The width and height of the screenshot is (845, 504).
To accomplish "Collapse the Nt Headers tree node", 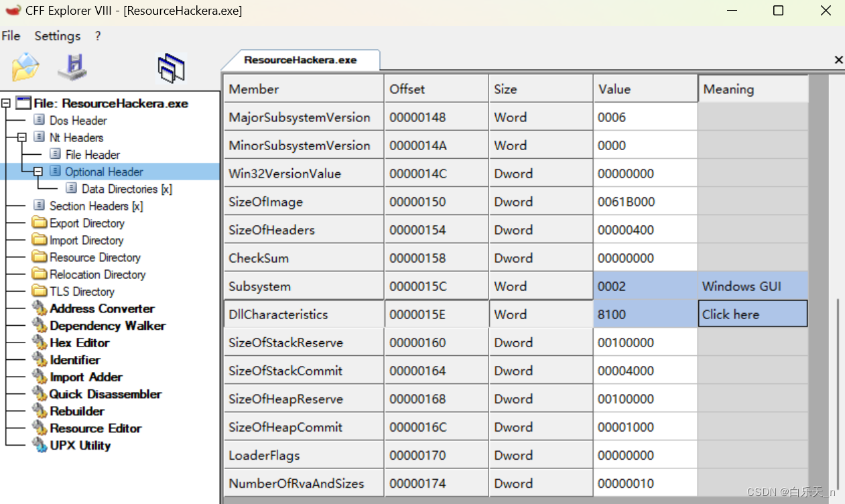I will tap(21, 137).
